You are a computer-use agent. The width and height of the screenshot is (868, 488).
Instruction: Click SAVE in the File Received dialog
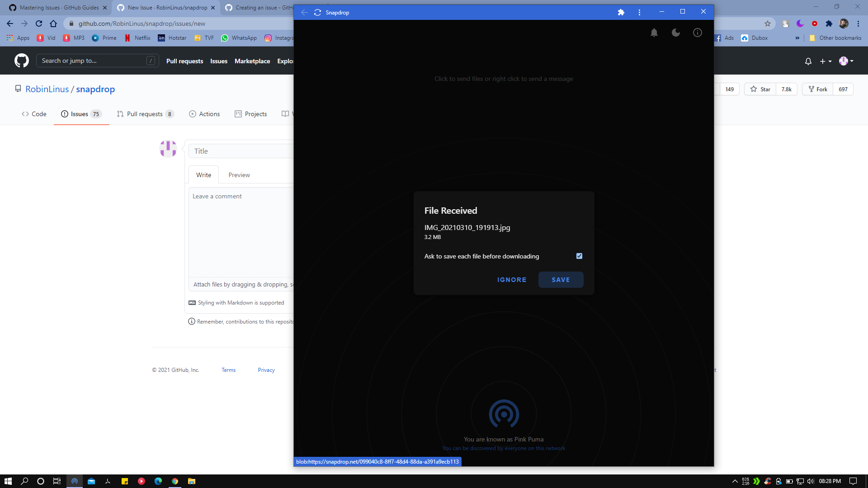point(561,279)
